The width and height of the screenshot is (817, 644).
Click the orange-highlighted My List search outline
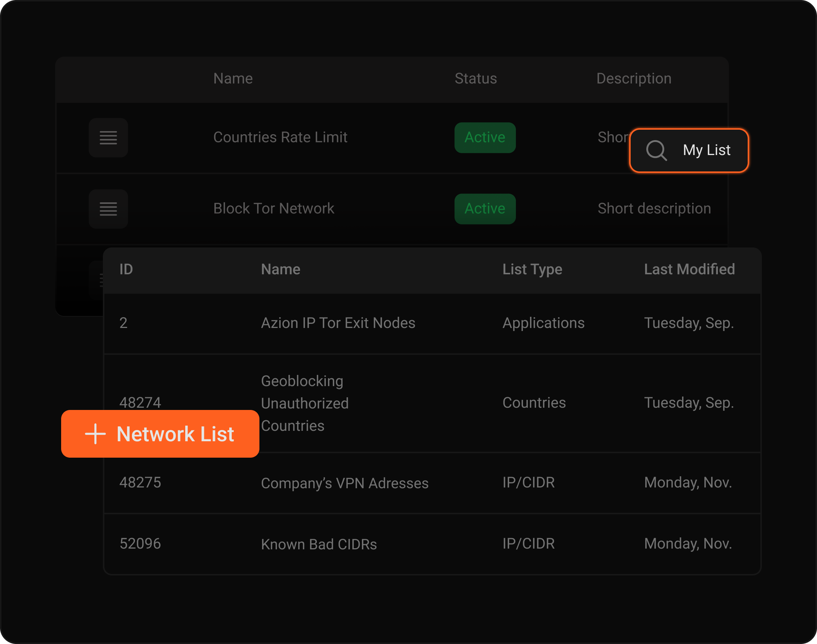tap(689, 151)
